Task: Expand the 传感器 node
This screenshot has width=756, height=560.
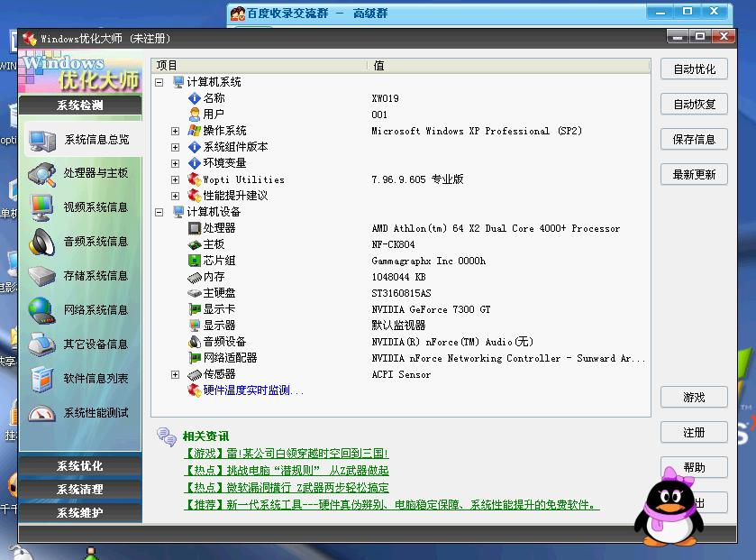Action: point(176,375)
